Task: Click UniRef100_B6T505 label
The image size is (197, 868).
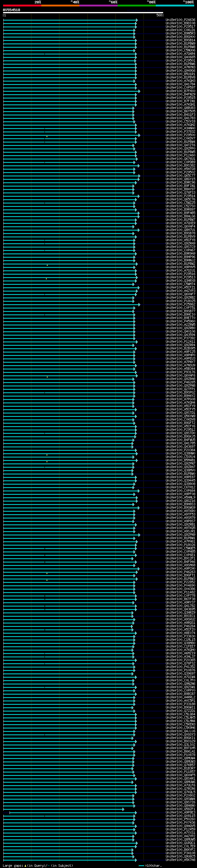Action: tap(180, 111)
